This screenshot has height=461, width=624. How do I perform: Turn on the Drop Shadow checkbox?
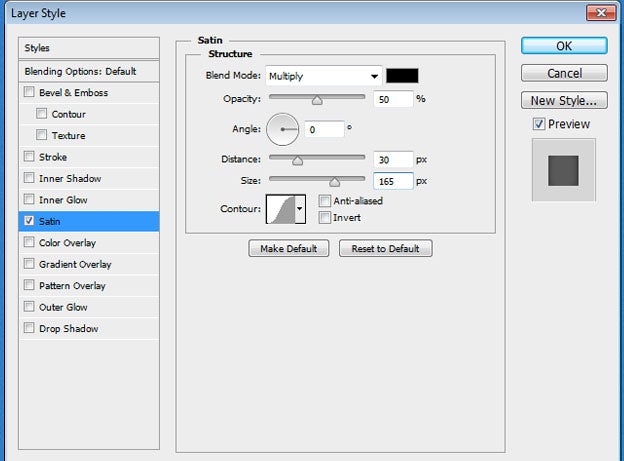[29, 328]
